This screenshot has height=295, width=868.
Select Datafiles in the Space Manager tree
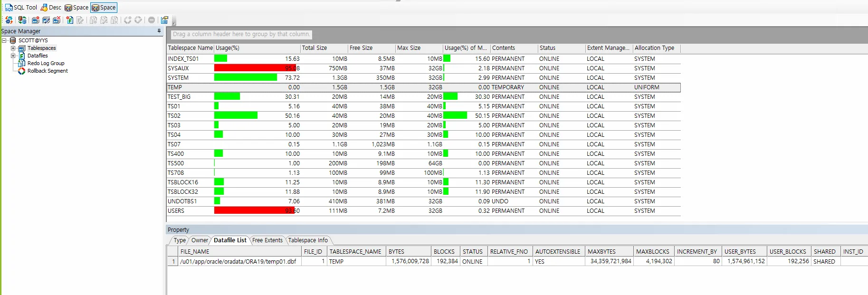[38, 56]
